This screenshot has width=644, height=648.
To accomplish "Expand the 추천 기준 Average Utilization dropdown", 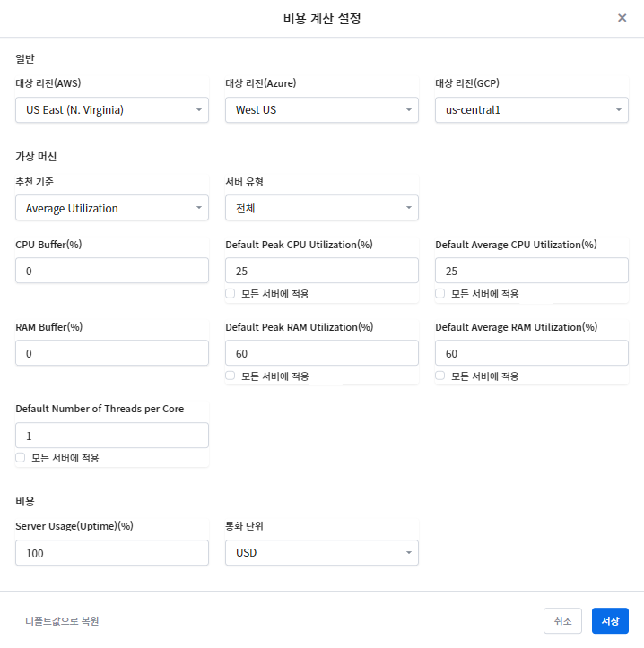I will click(112, 209).
